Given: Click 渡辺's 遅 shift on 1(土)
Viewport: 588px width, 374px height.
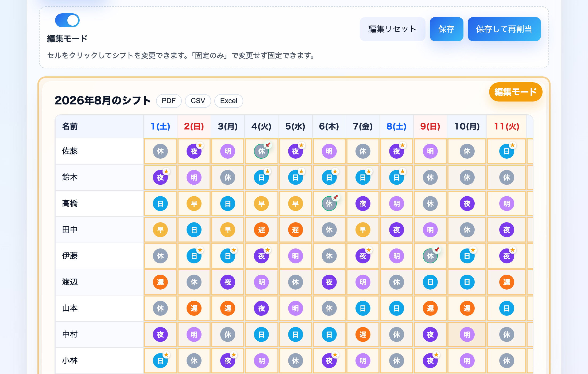Looking at the screenshot, I should click(x=160, y=282).
